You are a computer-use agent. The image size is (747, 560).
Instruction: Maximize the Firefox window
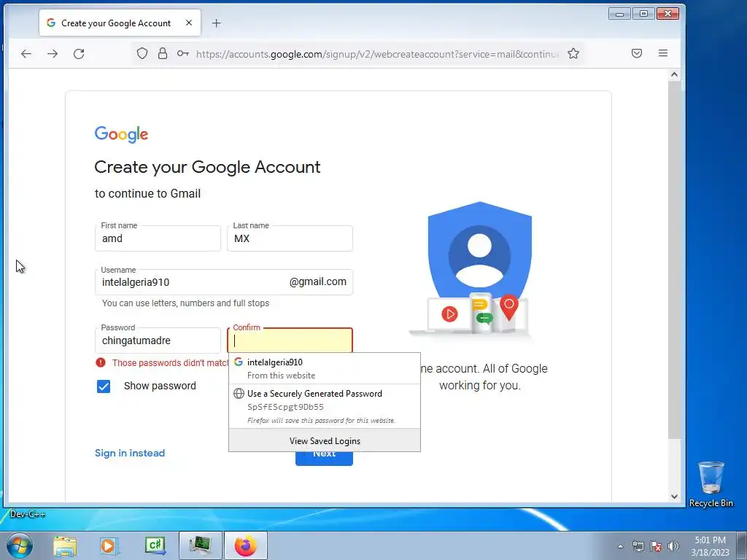tap(643, 14)
